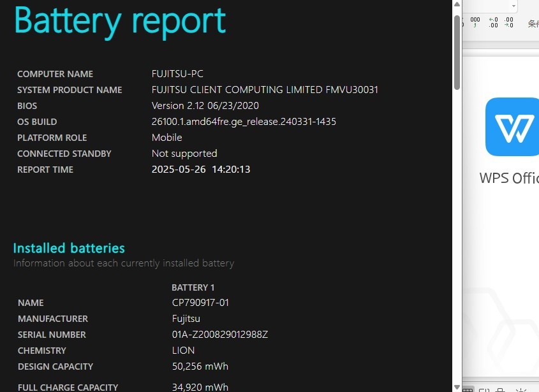Switch to normal grid view in status bar

point(468,390)
